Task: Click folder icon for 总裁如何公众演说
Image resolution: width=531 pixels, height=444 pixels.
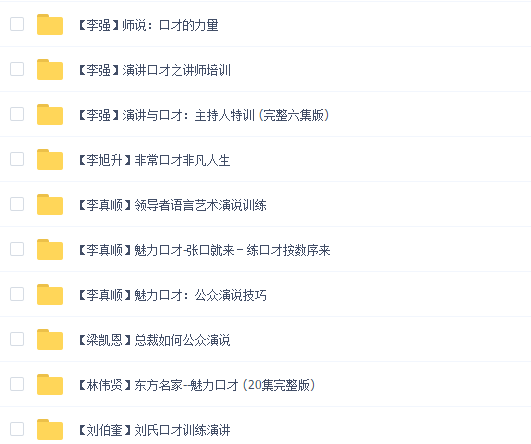Action: pyautogui.click(x=50, y=339)
